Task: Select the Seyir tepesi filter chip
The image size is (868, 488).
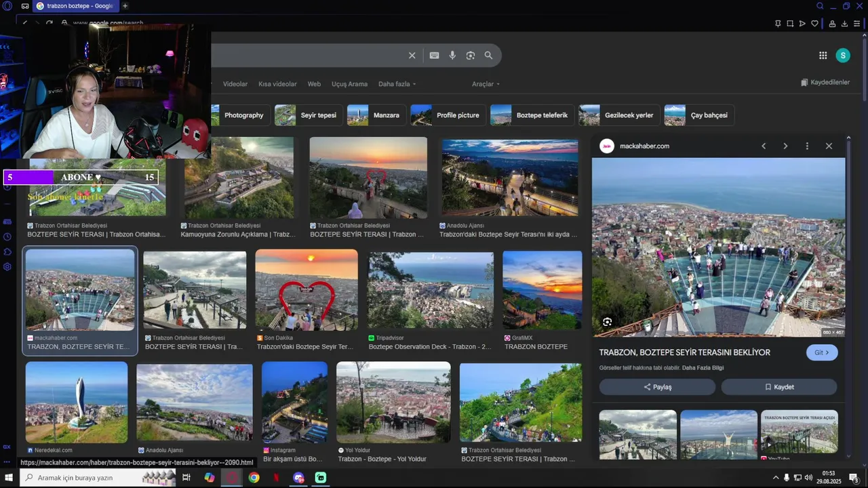Action: tap(308, 115)
